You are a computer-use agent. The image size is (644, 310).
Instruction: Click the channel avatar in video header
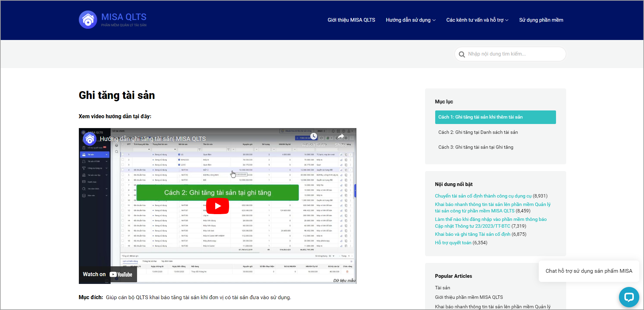point(90,139)
